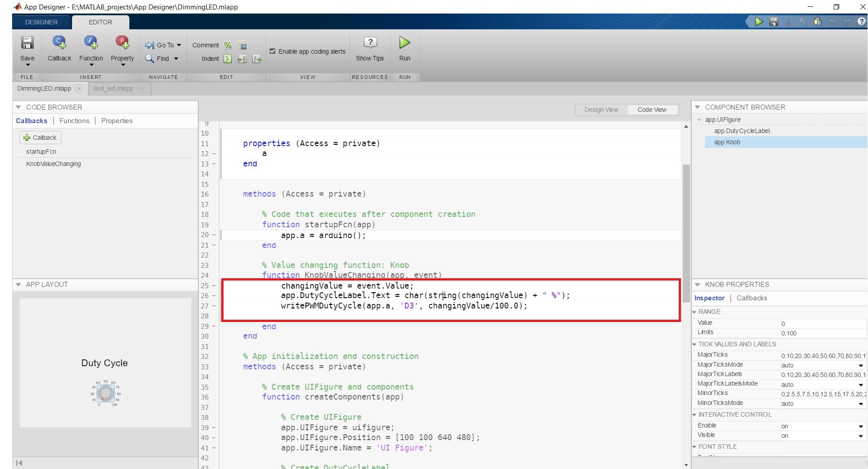Click the Duty Cycle knob control
The image size is (868, 469).
click(105, 393)
